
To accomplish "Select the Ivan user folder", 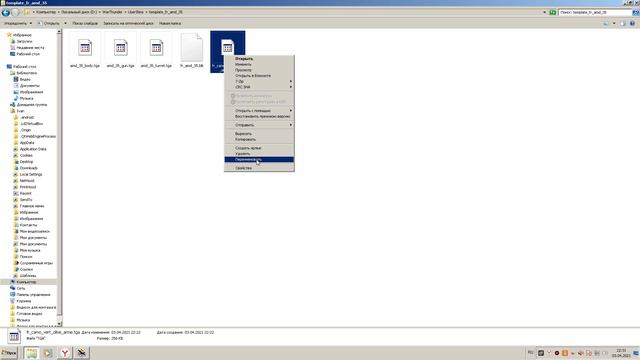I will 20,111.
